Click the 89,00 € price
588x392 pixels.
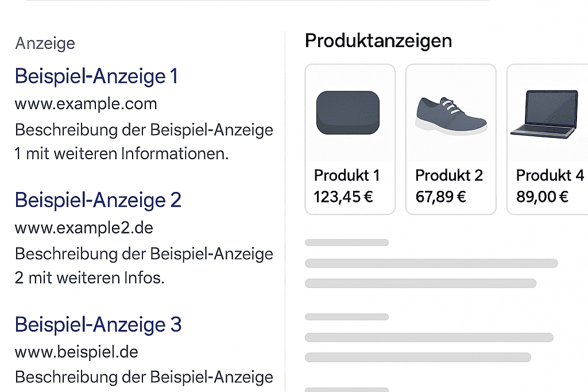point(542,197)
